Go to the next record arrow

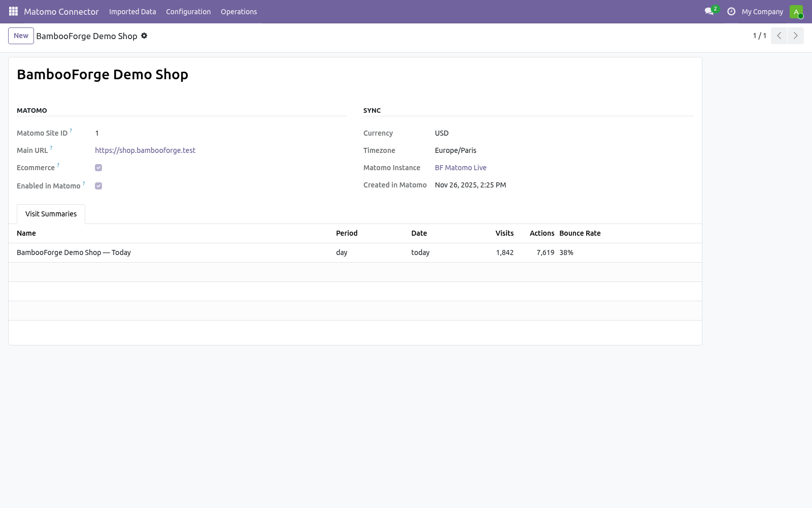click(x=795, y=36)
